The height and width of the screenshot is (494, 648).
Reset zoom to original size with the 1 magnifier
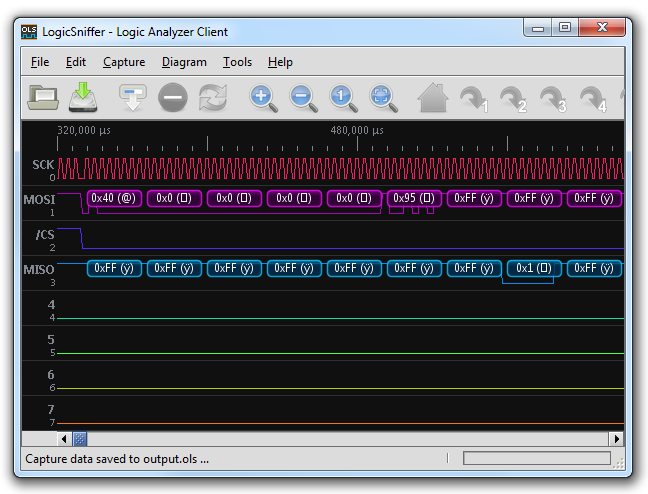tap(343, 98)
